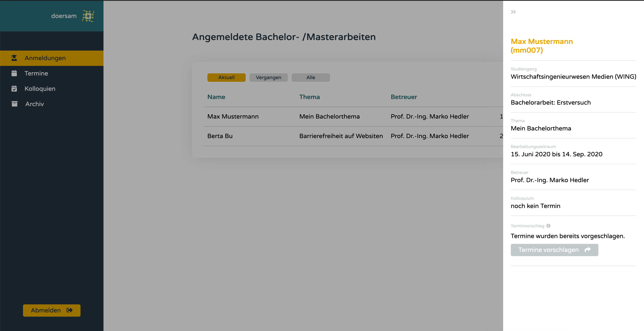The image size is (644, 331).
Task: Open the Anmeldungen section
Action: tap(52, 58)
